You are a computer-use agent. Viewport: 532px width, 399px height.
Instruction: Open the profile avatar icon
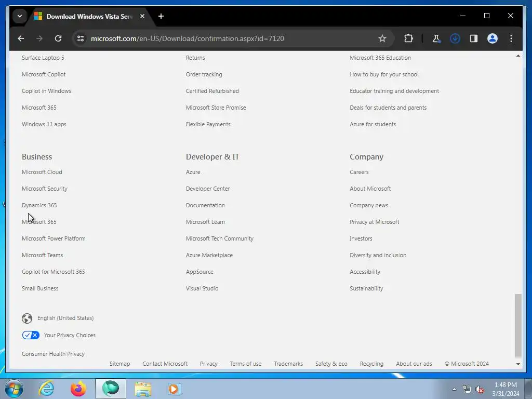pyautogui.click(x=493, y=38)
